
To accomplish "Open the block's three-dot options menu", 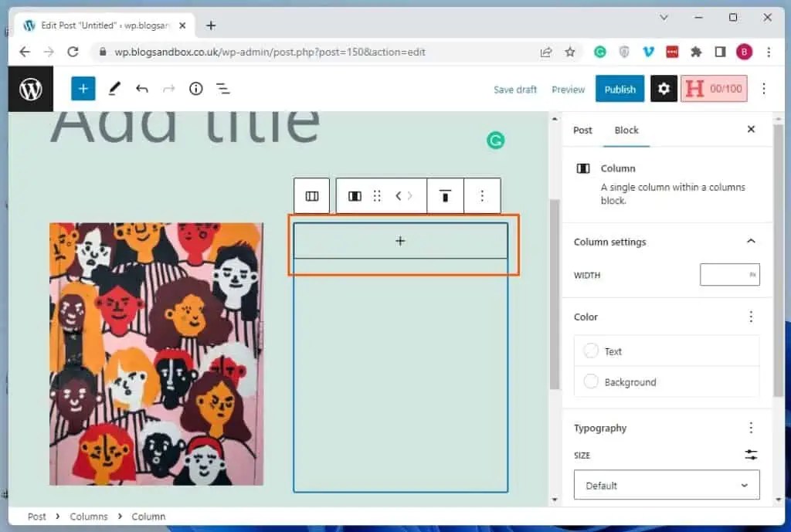I will pos(482,195).
